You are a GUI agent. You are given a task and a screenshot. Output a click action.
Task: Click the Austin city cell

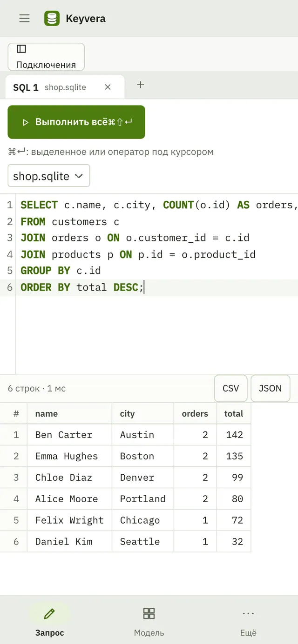143,435
